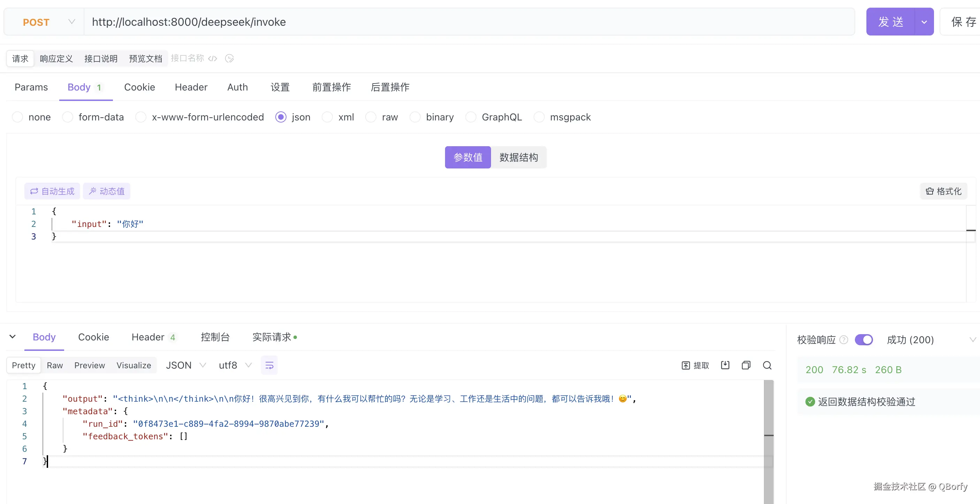This screenshot has width=980, height=504.
Task: Copy the response body using the copy icon
Action: click(x=746, y=365)
